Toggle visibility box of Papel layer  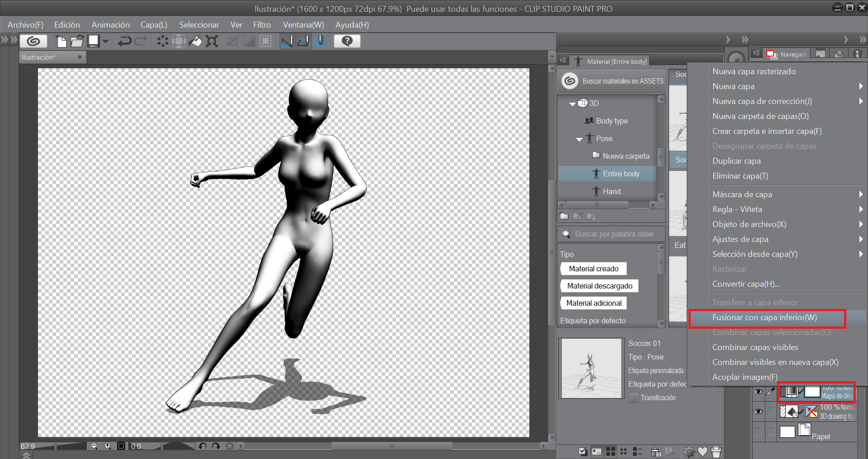point(759,431)
